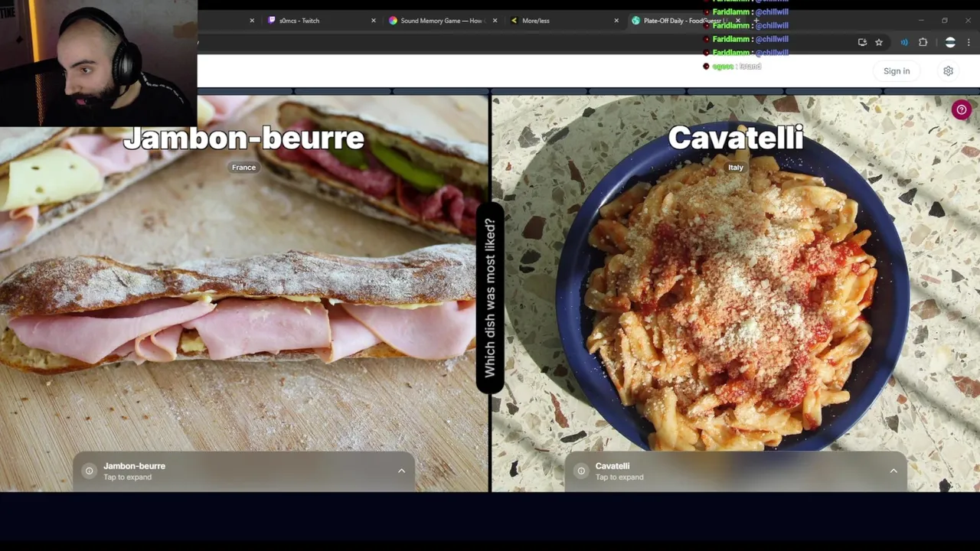Bookmark this page with star icon
The height and width of the screenshot is (551, 980).
tap(879, 42)
